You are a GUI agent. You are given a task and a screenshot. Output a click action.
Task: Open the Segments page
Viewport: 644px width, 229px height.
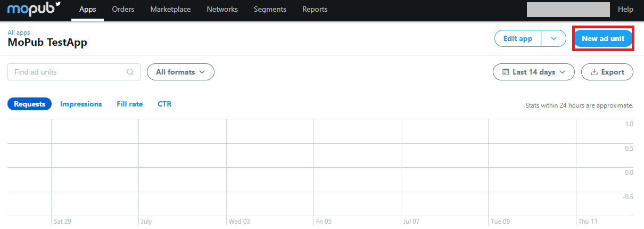pyautogui.click(x=270, y=10)
